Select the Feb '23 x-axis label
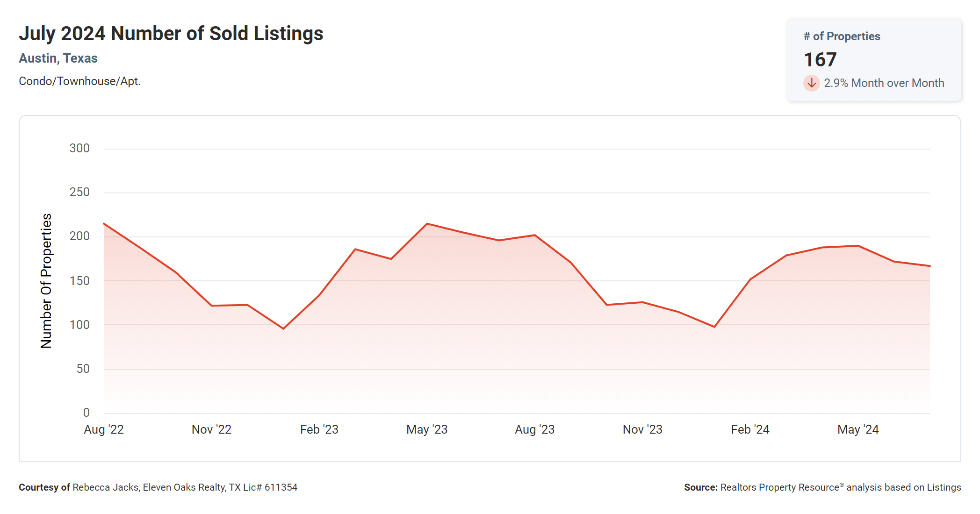 [x=319, y=429]
